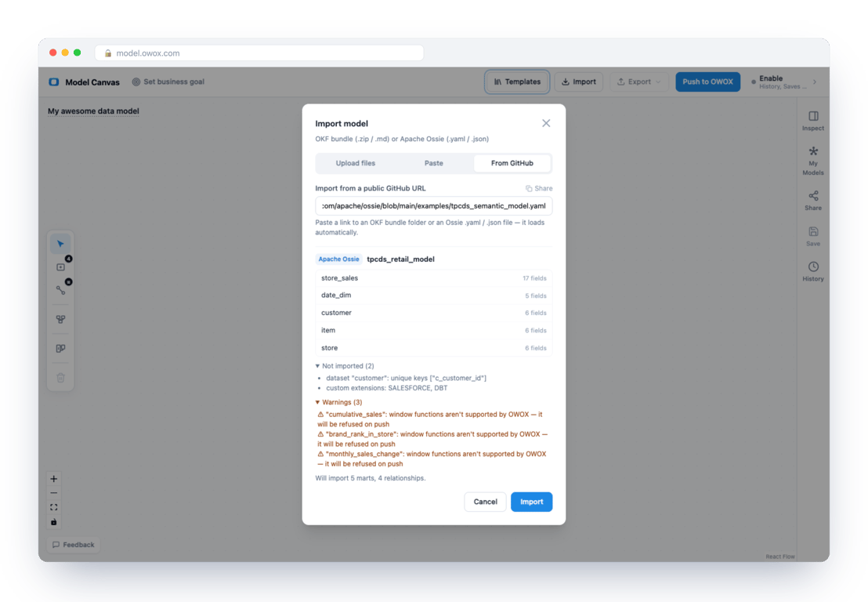
Task: Click the store row
Action: point(433,348)
